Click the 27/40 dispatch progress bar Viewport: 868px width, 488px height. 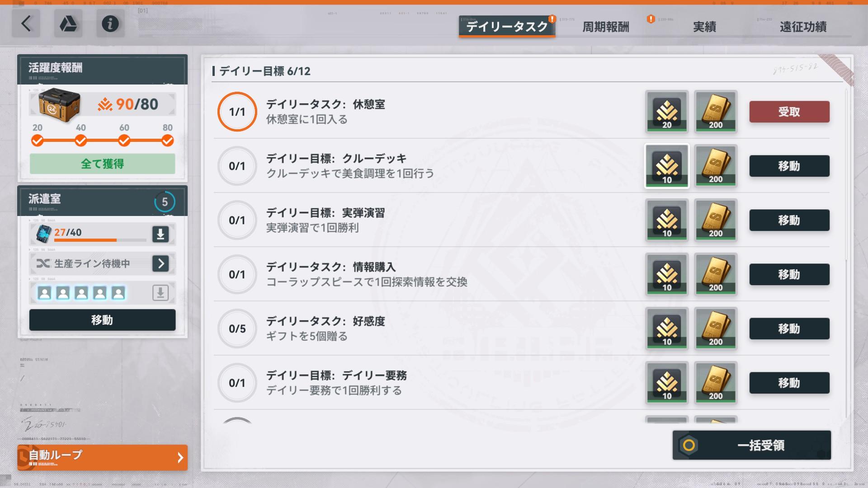click(100, 240)
